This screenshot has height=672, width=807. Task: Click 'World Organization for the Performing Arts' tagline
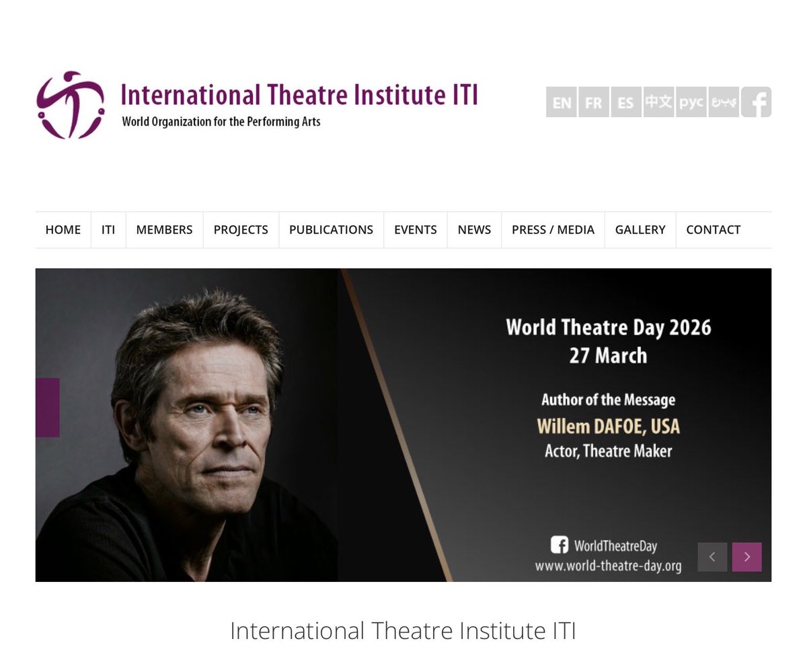pyautogui.click(x=221, y=122)
